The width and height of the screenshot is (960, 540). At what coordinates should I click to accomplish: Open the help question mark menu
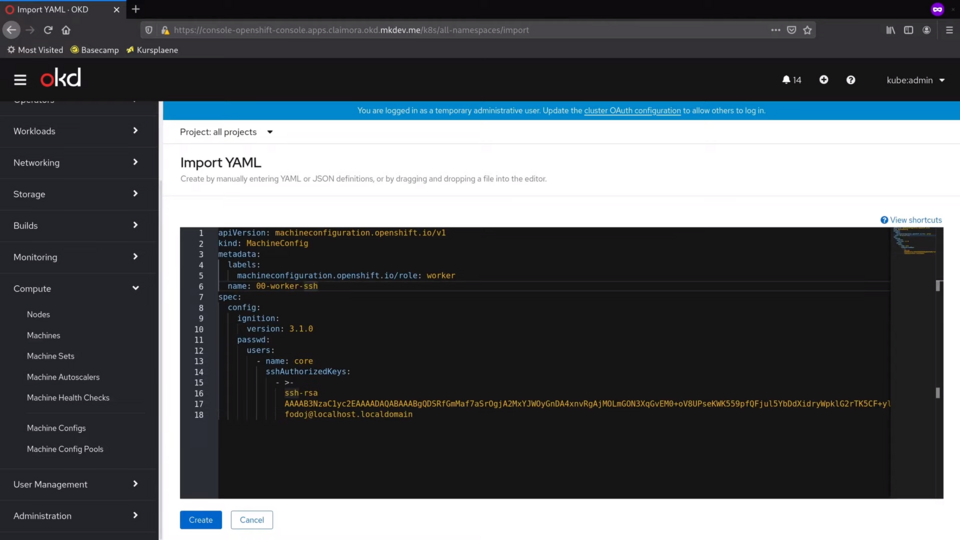pos(850,80)
